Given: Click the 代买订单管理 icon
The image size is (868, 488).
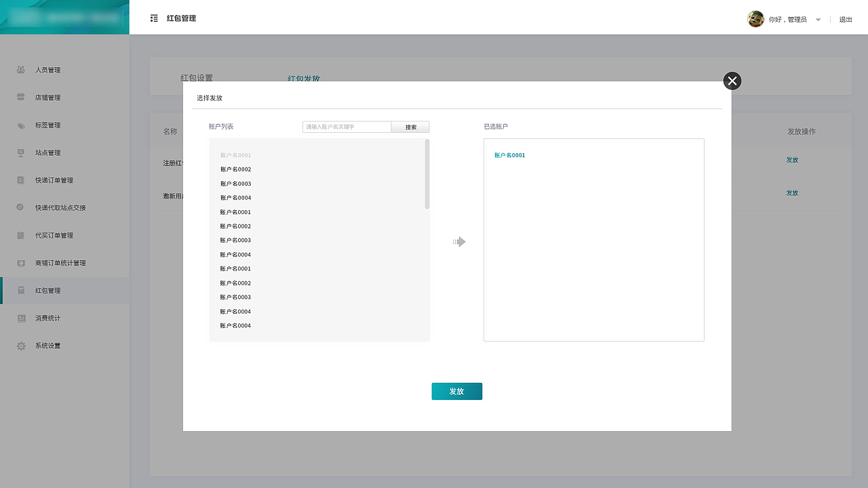Looking at the screenshot, I should click(x=21, y=235).
